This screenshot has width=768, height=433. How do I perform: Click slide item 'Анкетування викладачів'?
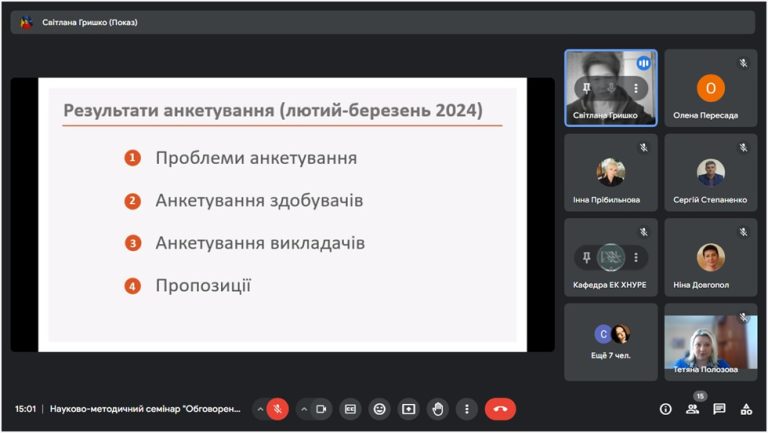pos(260,243)
